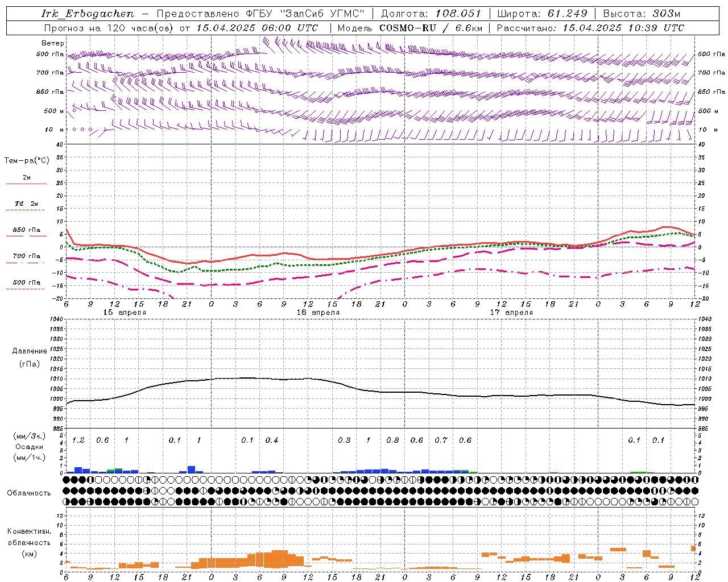Viewport: 728px width, 582px height.
Task: Click the 3-hour precipitation value 0.4
Action: point(272,440)
